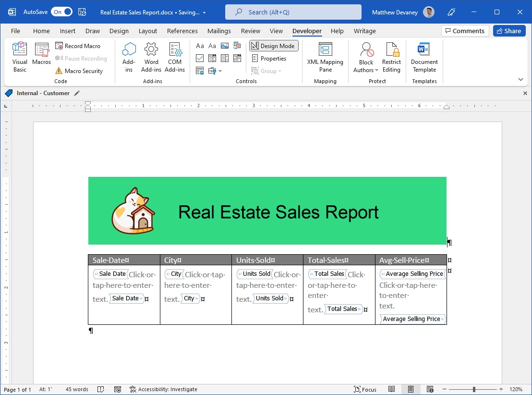Insert a Picture content control
The image size is (532, 395).
tap(225, 46)
